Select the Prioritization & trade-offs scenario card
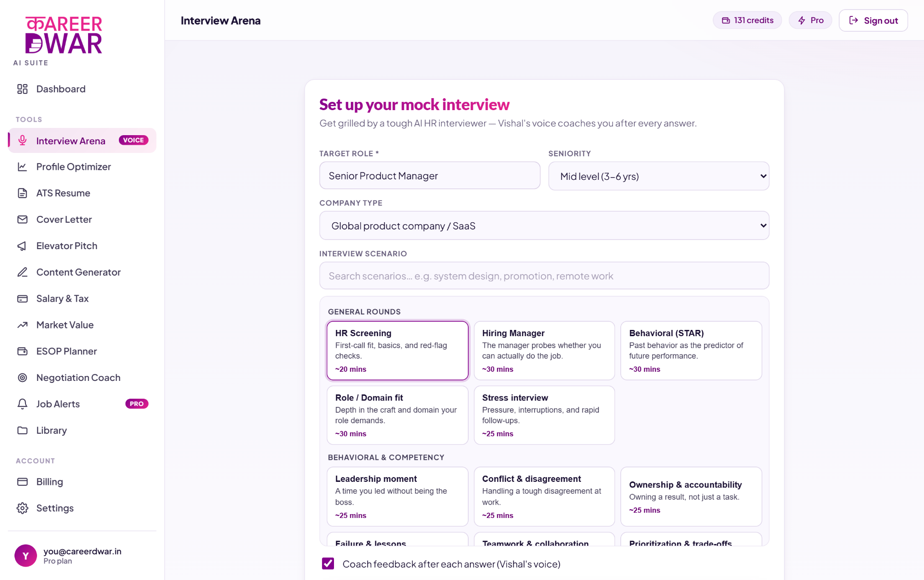 [x=691, y=540]
